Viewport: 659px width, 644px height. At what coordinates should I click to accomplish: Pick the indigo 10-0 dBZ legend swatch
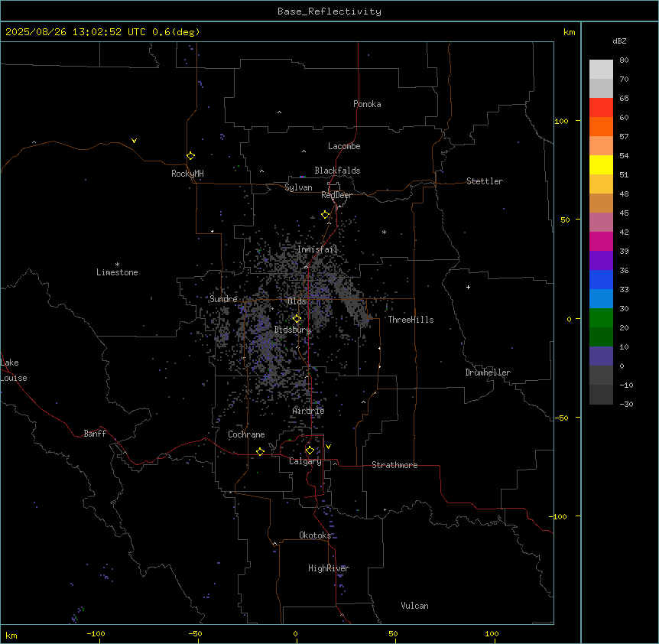tap(601, 356)
